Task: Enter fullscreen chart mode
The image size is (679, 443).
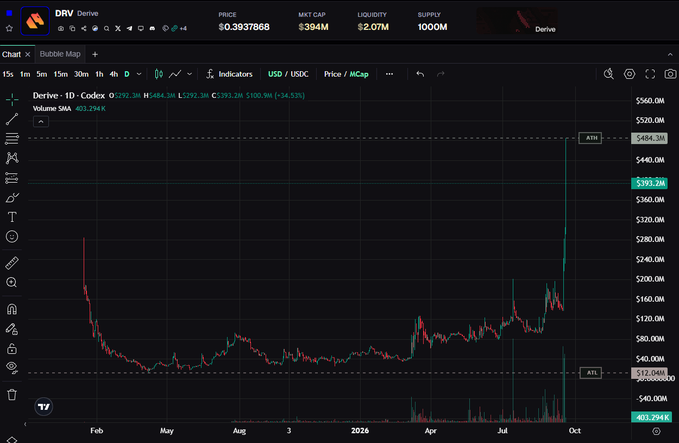Action: tap(650, 74)
